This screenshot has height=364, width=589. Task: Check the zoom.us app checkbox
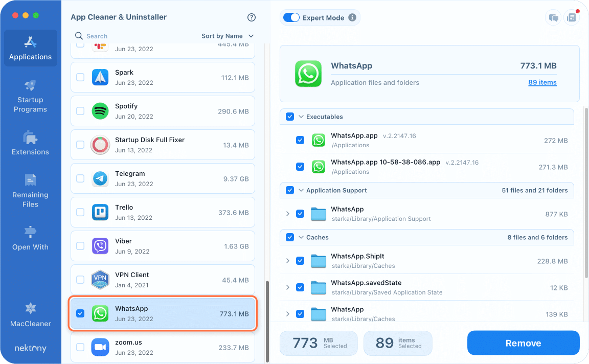coord(80,347)
